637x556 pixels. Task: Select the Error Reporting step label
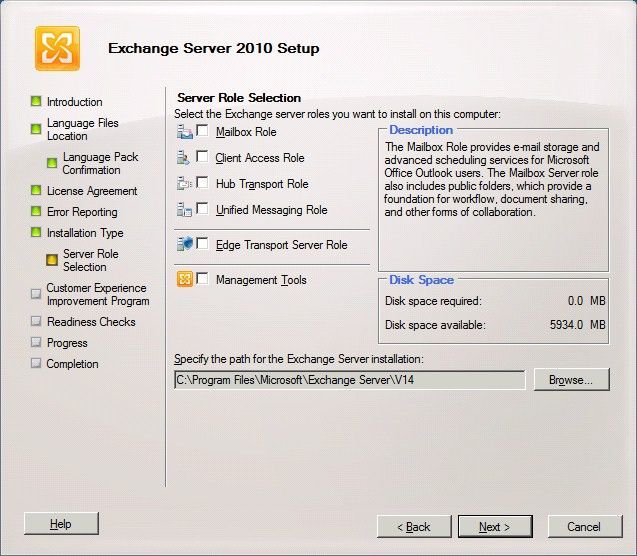click(82, 212)
